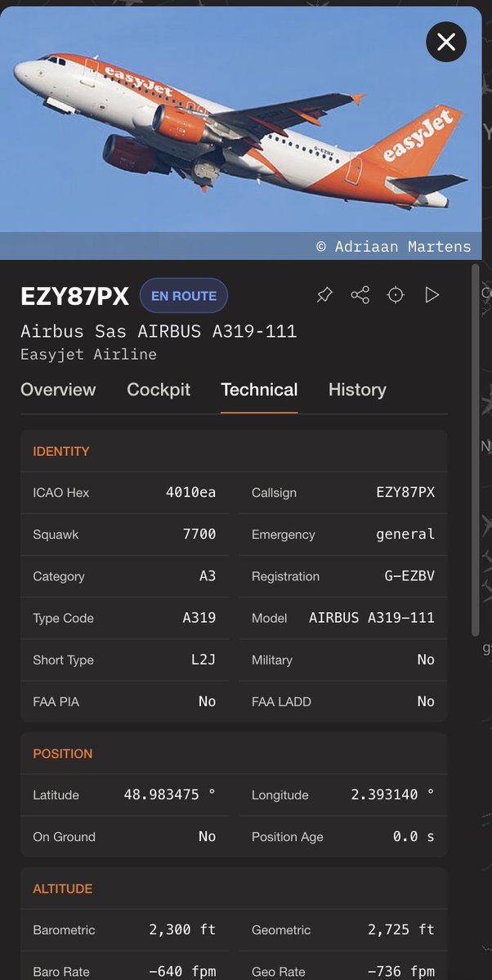Open the History tab

coord(357,389)
